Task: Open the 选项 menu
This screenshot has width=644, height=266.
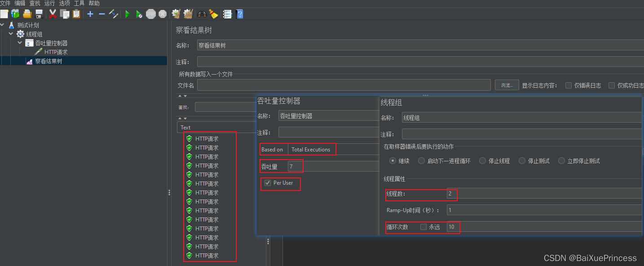Action: pos(64,3)
